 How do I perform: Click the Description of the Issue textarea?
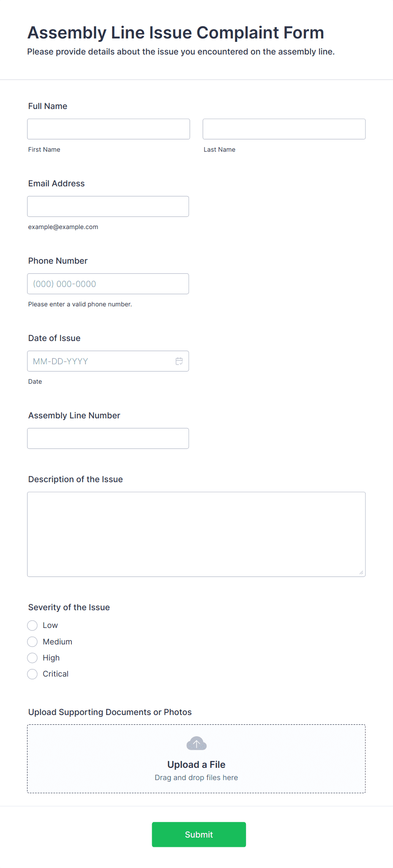pos(196,534)
